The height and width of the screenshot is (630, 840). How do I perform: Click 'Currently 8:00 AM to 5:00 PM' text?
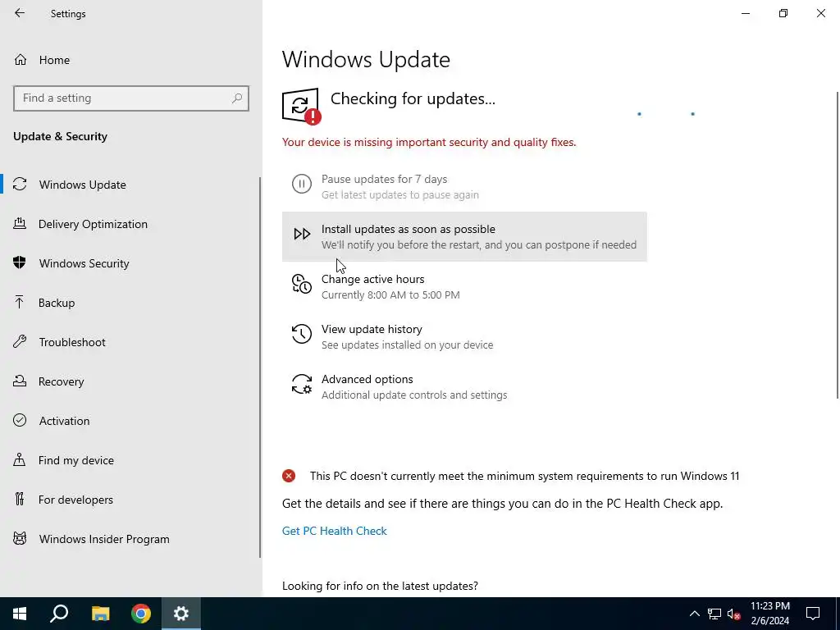[x=390, y=295]
